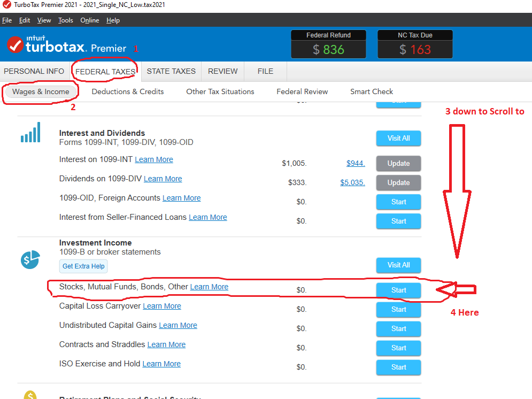Open Learn More for Seller-Financed Loans
Viewport: 532px width, 399px height.
(208, 217)
